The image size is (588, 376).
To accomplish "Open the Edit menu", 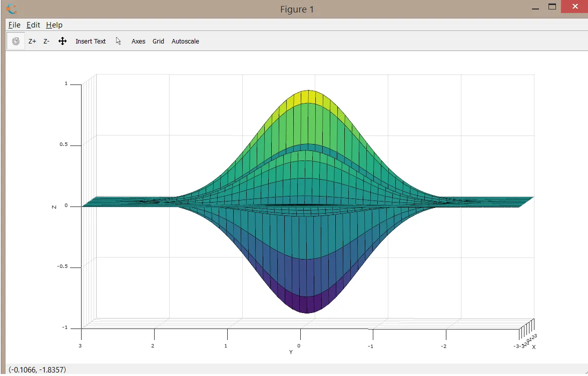I will (x=33, y=25).
